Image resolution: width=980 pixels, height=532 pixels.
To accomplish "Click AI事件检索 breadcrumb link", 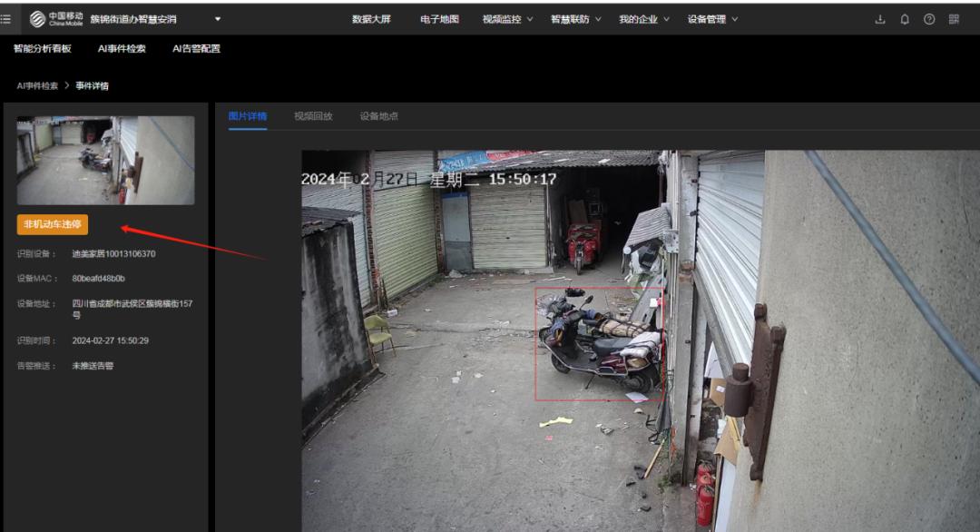I will click(x=37, y=85).
